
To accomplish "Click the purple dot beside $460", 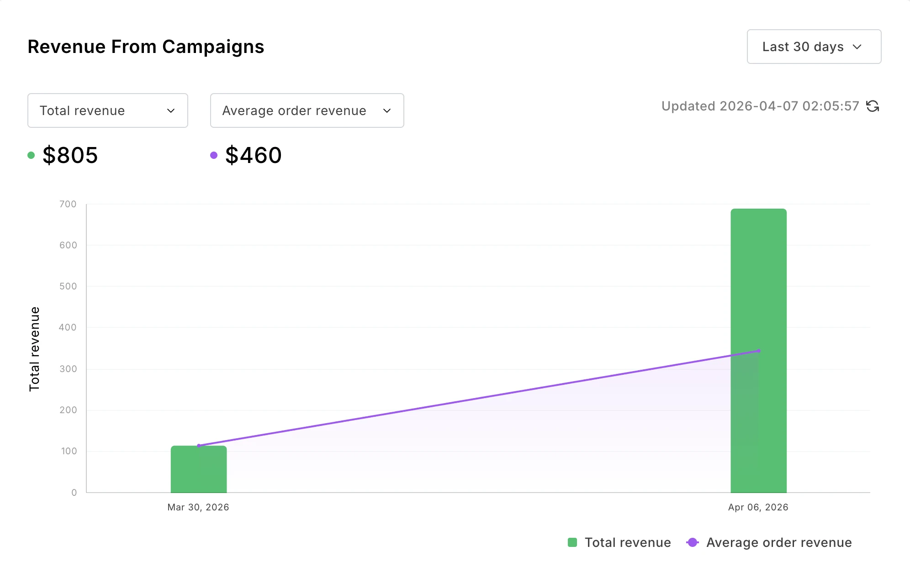I will pos(213,155).
